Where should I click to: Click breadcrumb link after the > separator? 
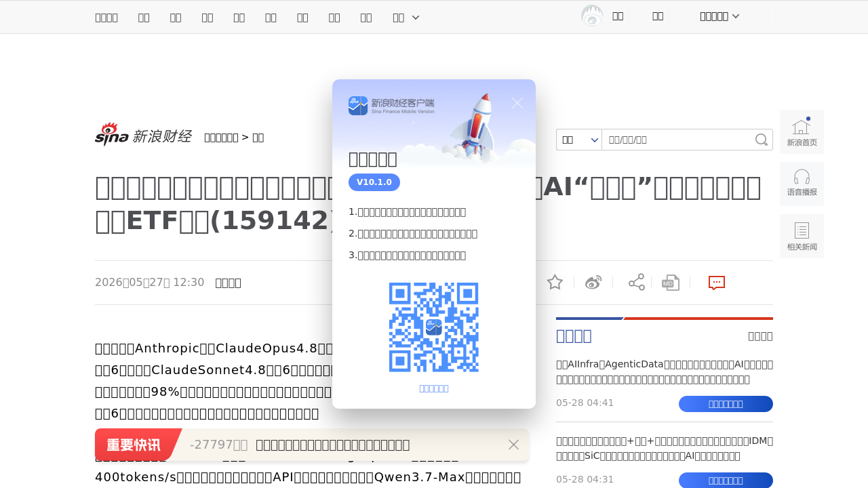258,138
